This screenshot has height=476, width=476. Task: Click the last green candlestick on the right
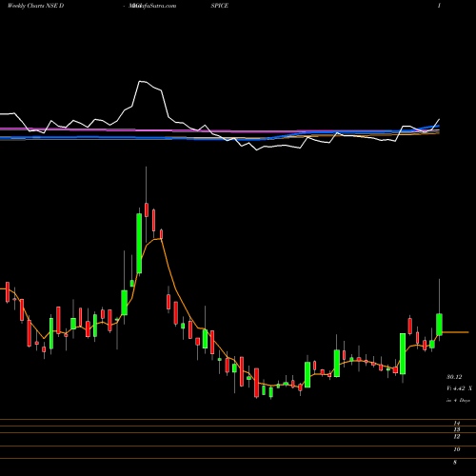(x=439, y=325)
